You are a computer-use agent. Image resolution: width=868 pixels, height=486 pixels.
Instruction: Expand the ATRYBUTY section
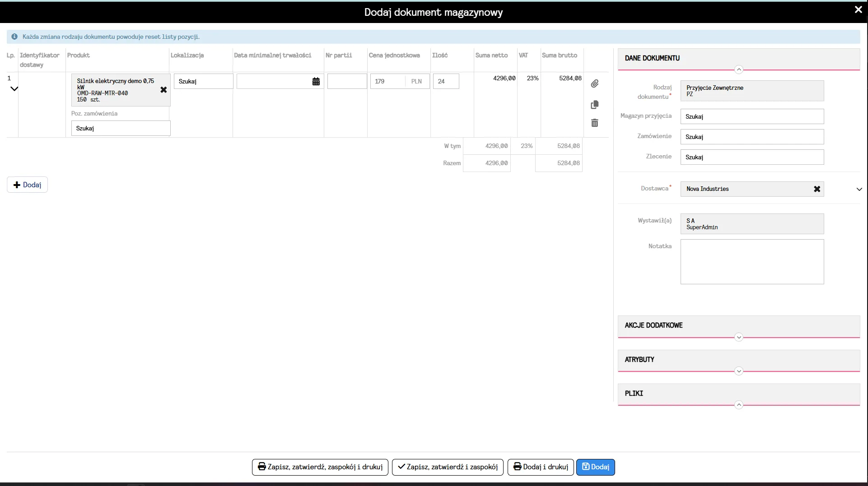point(739,371)
